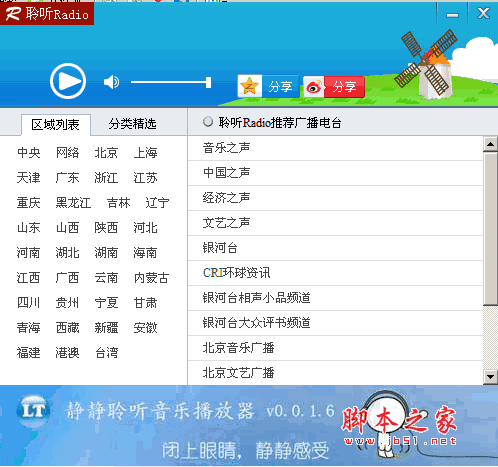Click the blue 分享 share button label

click(x=280, y=87)
